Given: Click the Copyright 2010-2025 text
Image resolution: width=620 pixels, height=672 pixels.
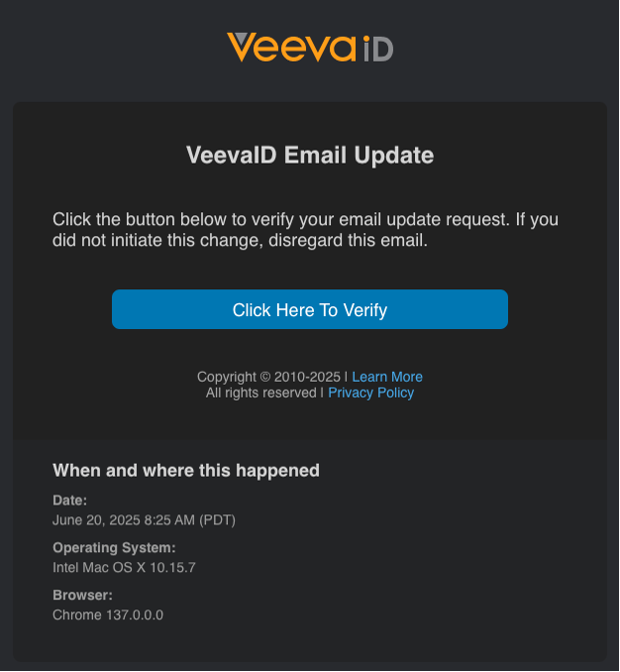Looking at the screenshot, I should (268, 377).
